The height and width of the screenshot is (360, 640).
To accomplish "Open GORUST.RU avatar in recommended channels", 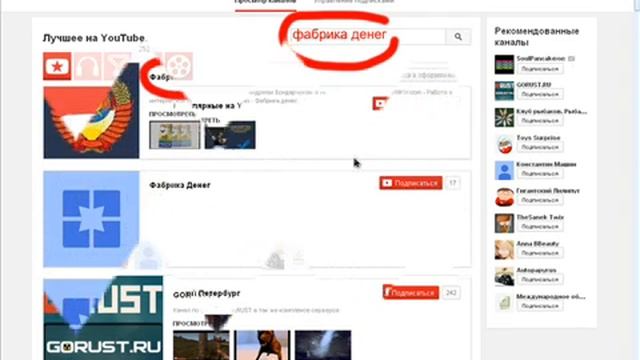I will click(504, 91).
